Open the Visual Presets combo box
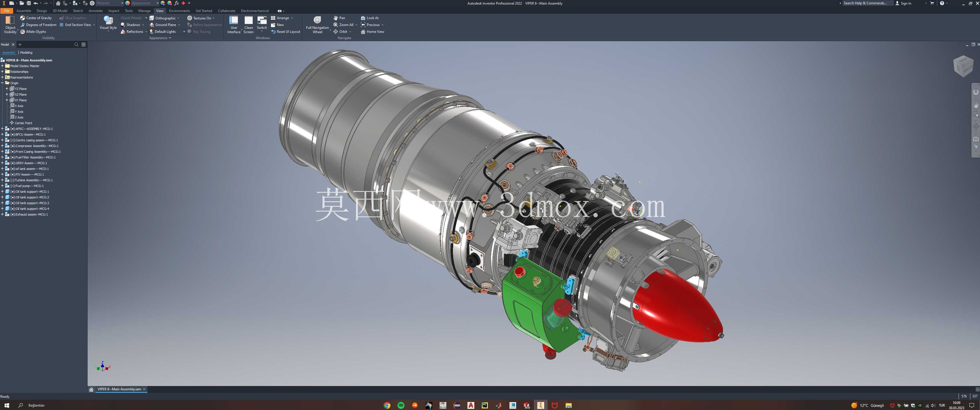 tap(133, 18)
